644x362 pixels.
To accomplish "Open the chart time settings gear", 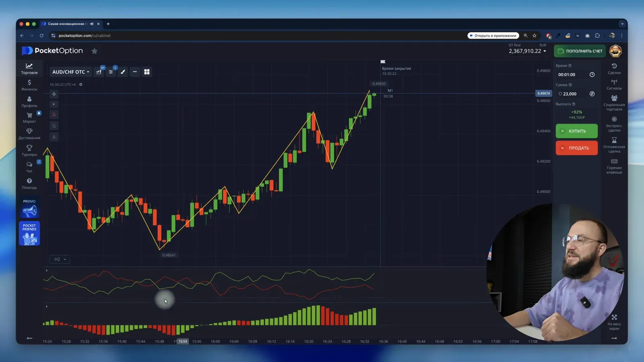I will coord(80,84).
